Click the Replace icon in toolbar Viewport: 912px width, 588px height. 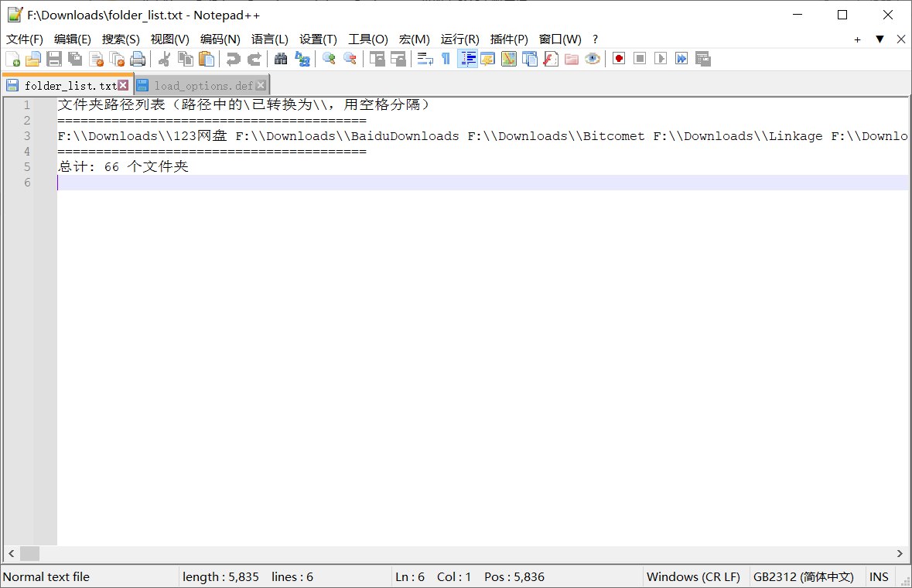[302, 59]
